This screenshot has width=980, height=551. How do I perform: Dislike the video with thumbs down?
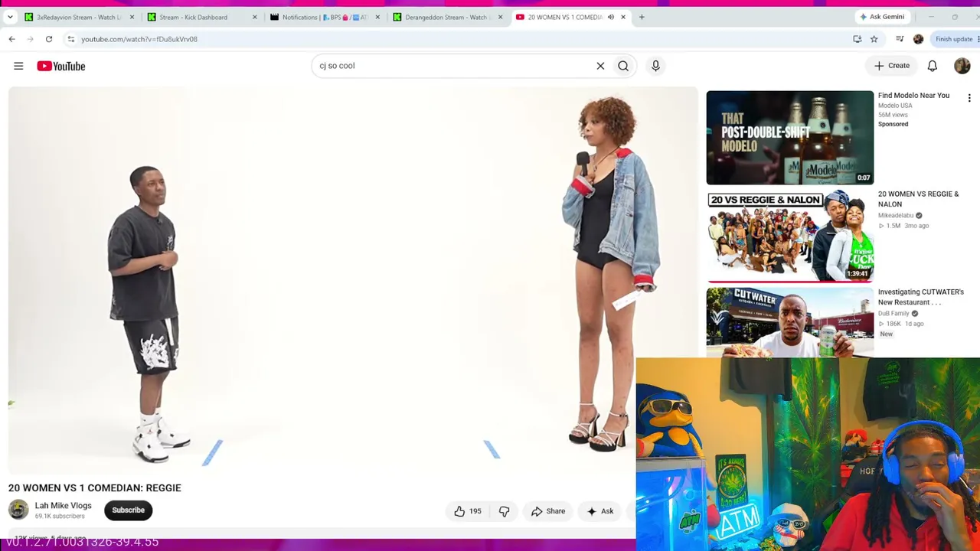pyautogui.click(x=504, y=511)
